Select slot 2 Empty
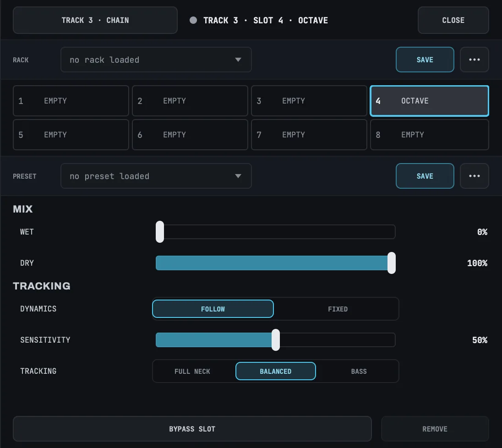This screenshot has height=448, width=502. [x=190, y=101]
